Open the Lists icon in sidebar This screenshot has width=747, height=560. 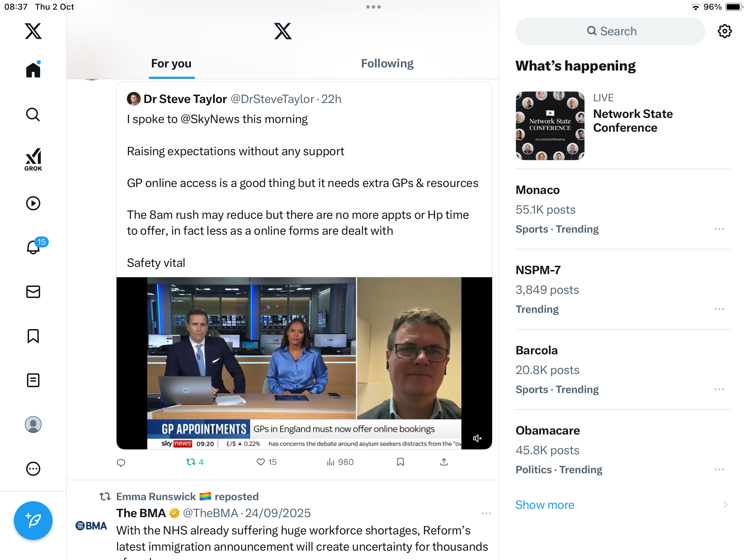coord(33,380)
